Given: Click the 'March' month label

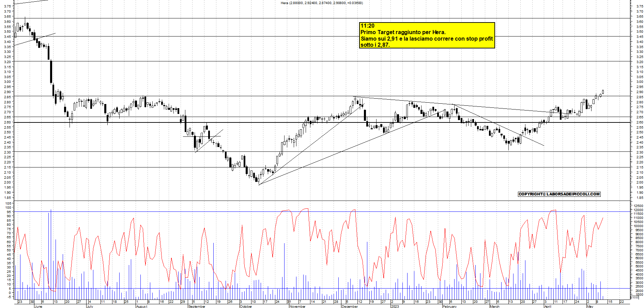Looking at the screenshot, I should click(495, 306).
